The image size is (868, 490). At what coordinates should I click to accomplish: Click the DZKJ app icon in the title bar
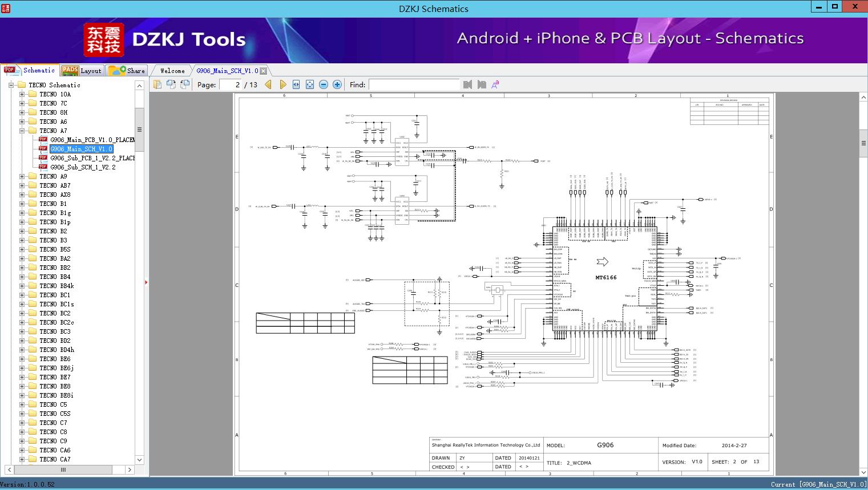click(6, 8)
